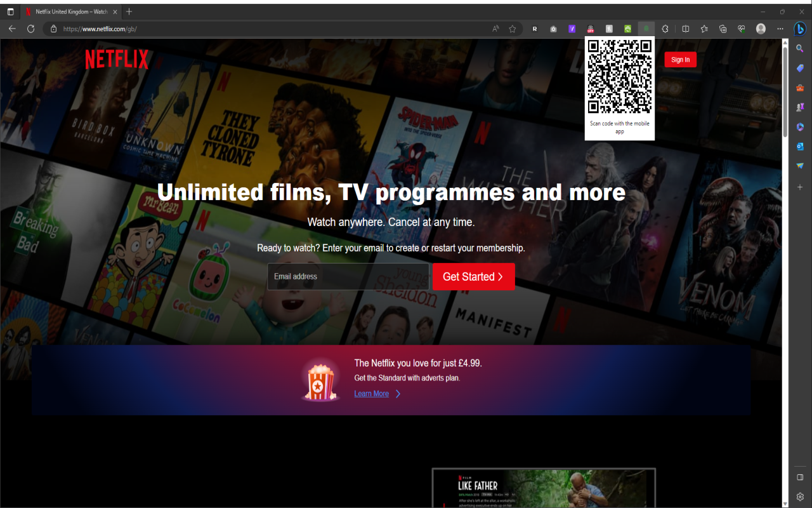812x508 pixels.
Task: Refresh the current page
Action: (x=30, y=29)
